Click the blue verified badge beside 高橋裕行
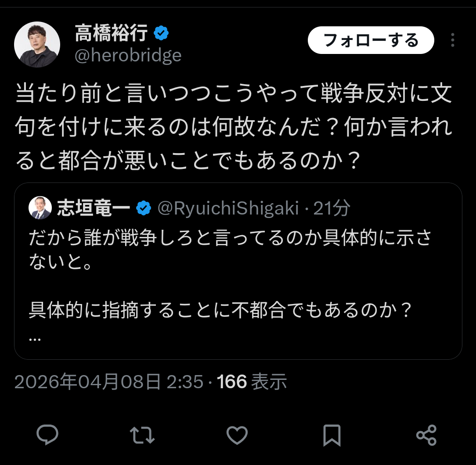This screenshot has width=476, height=465. click(161, 33)
